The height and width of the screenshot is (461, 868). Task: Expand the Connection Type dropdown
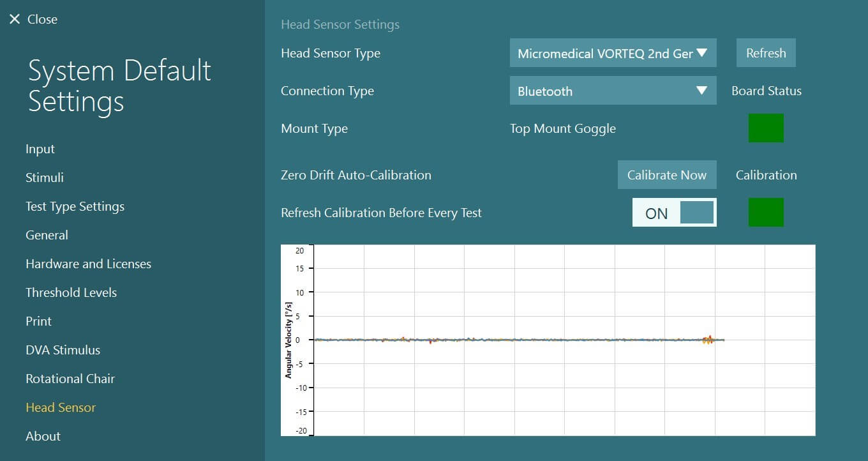coord(612,91)
